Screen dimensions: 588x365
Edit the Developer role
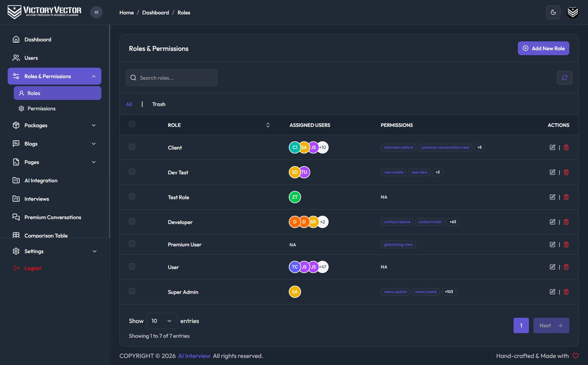[552, 222]
